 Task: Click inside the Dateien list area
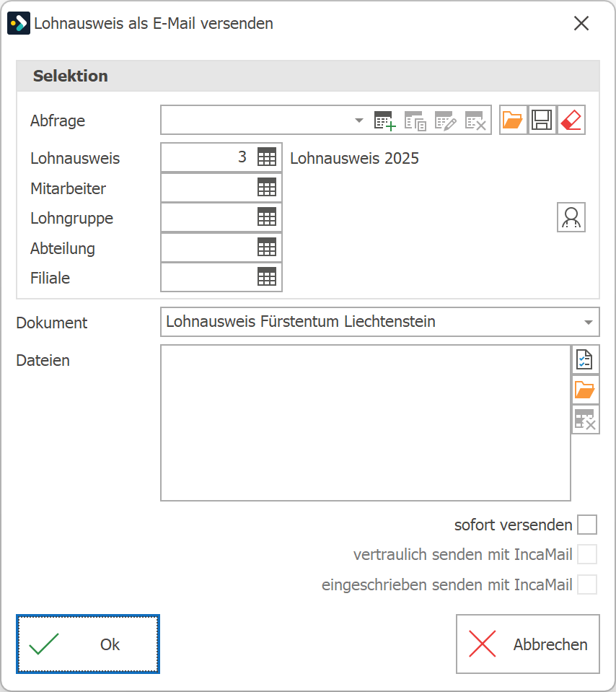click(366, 423)
